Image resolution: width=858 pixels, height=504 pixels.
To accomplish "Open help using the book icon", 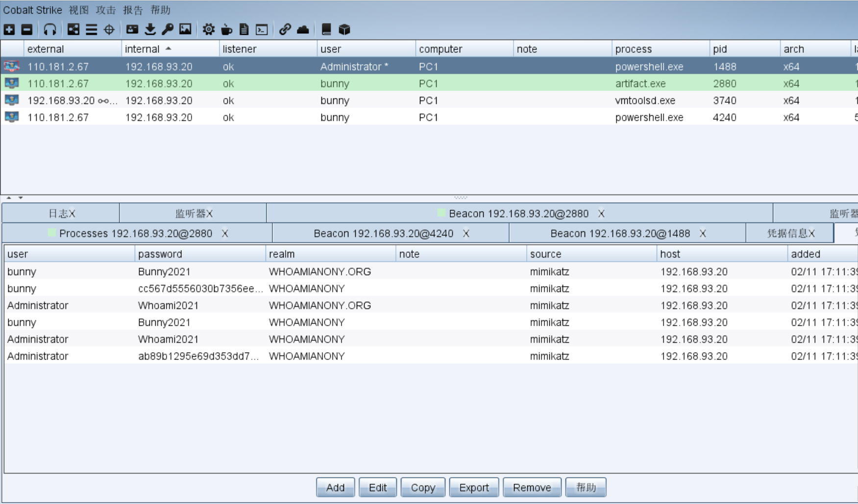I will (x=326, y=29).
